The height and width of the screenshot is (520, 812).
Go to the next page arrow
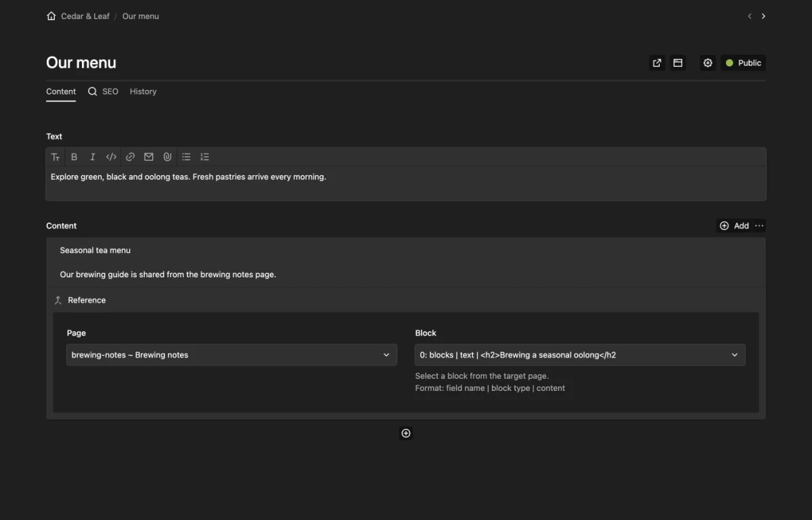tap(763, 16)
